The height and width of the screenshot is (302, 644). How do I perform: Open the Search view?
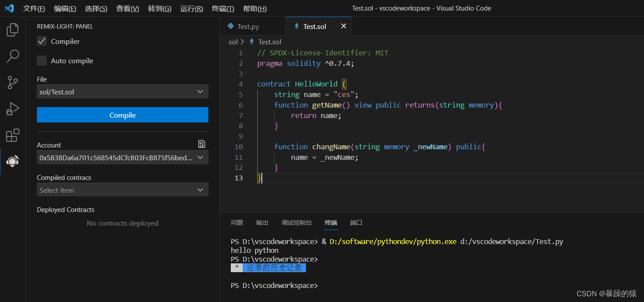pyautogui.click(x=12, y=56)
